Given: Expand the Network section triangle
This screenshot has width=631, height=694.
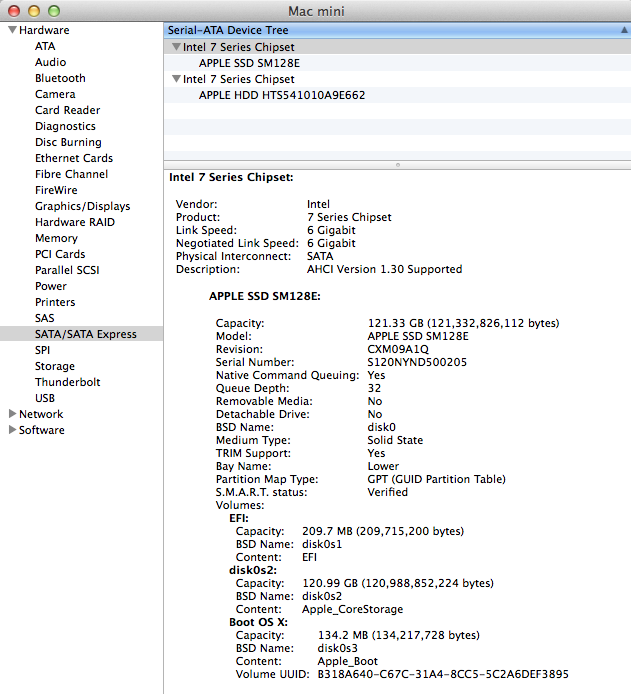Looking at the screenshot, I should 12,413.
